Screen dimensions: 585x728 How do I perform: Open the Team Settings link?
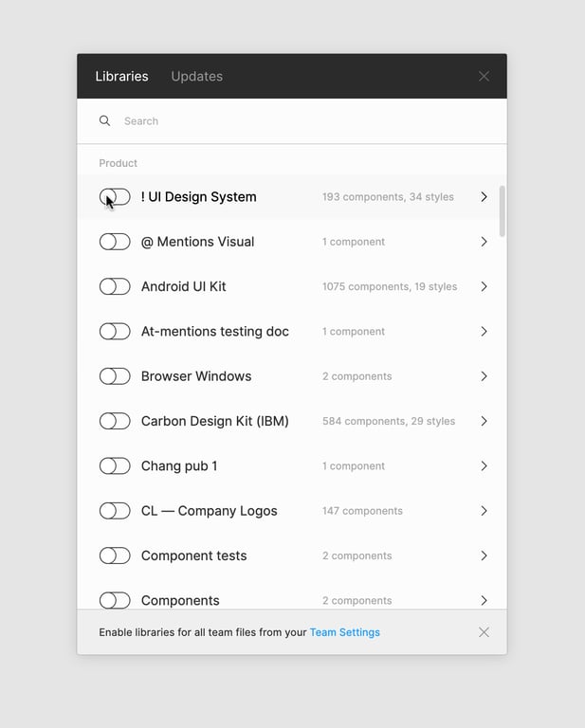(x=344, y=632)
